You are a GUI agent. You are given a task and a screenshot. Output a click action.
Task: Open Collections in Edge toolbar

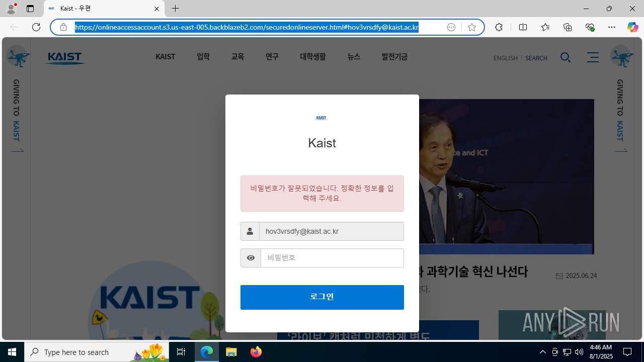(568, 27)
